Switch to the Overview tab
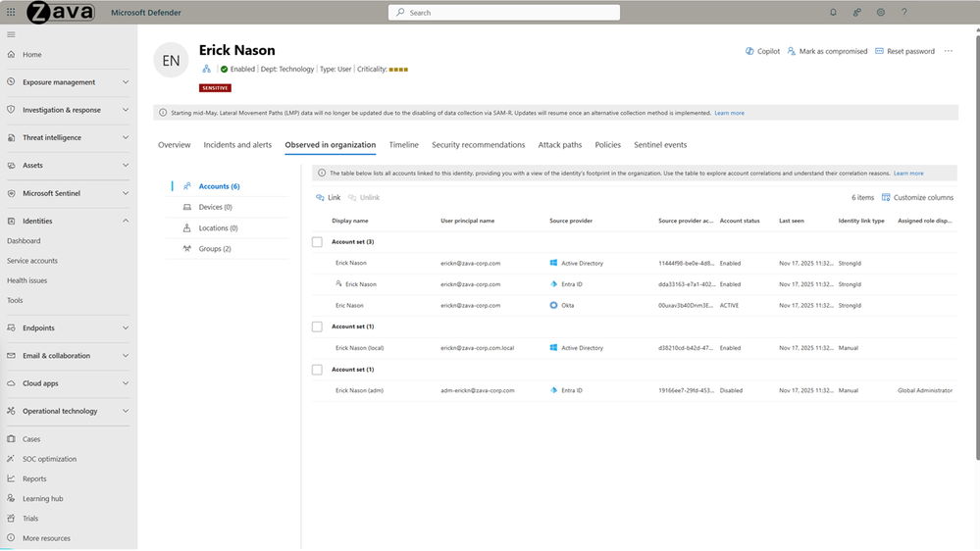The image size is (980, 551). pos(174,145)
